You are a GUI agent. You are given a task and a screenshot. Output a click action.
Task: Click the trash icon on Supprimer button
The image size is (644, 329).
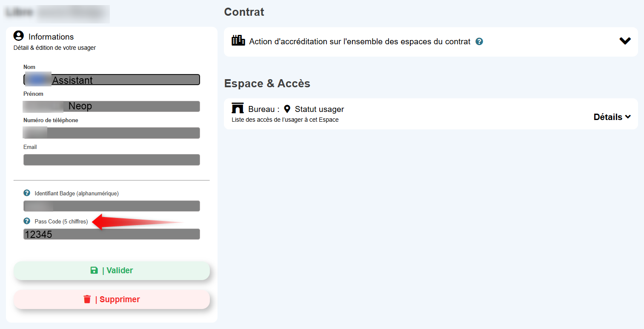87,299
